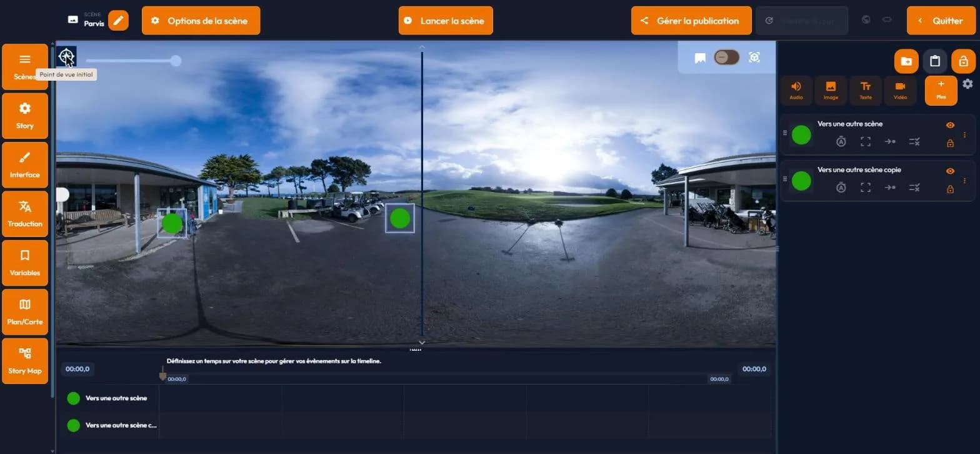
Task: Click the white toggle on left edge of panorama
Action: tap(62, 194)
